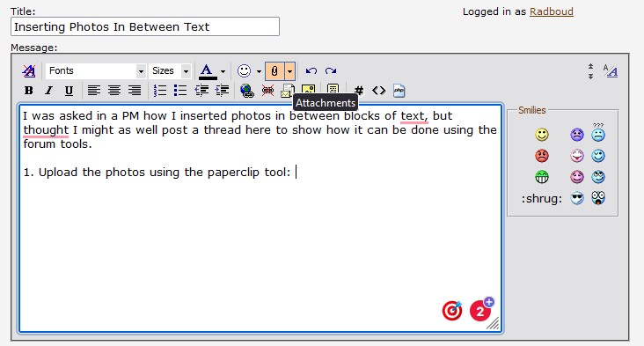644x346 pixels.
Task: Open the Fonts dropdown
Action: (95, 71)
